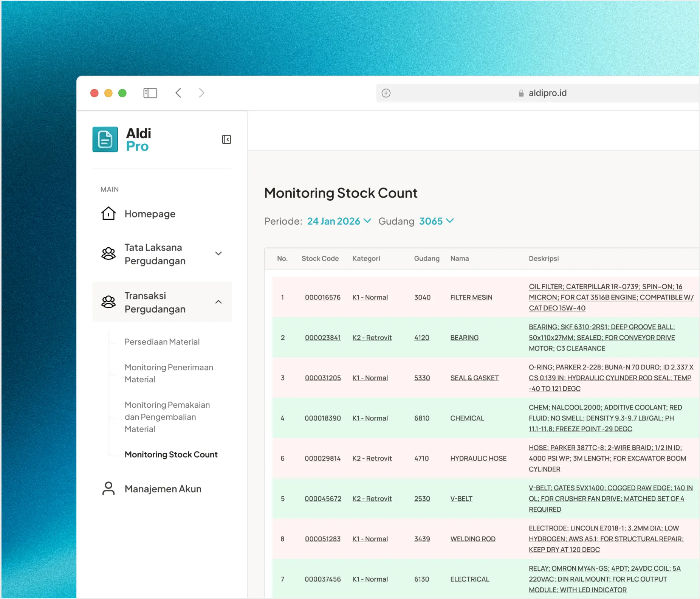This screenshot has height=599, width=700.
Task: Open stock code 000023841 link
Action: tap(323, 338)
